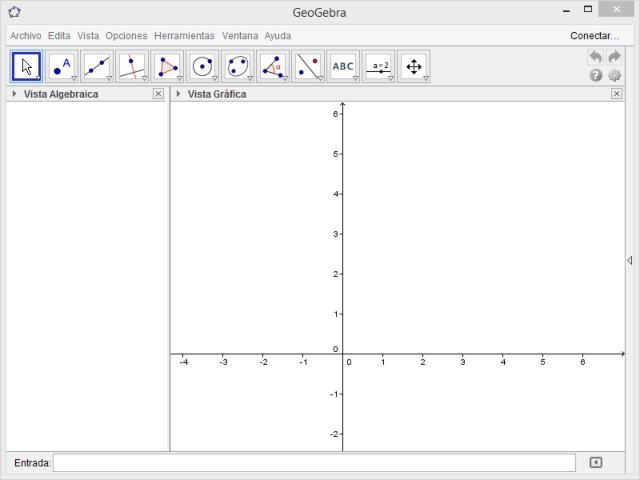Viewport: 640px width, 480px height.
Task: Open dropdown arrow on the Perpendicular Line tool
Action: click(144, 78)
